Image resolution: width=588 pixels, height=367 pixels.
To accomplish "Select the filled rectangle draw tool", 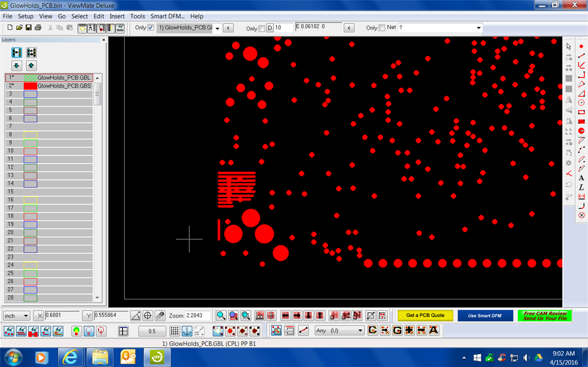I will [582, 121].
